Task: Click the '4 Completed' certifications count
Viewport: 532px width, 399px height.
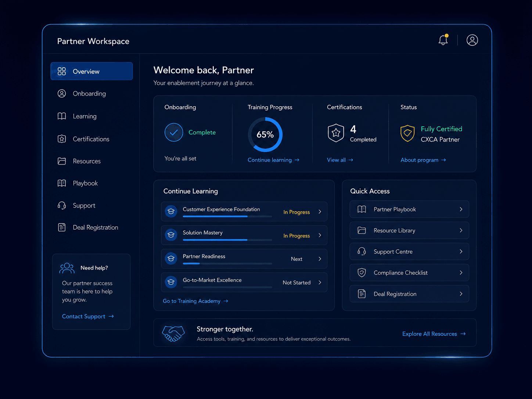Action: point(363,133)
